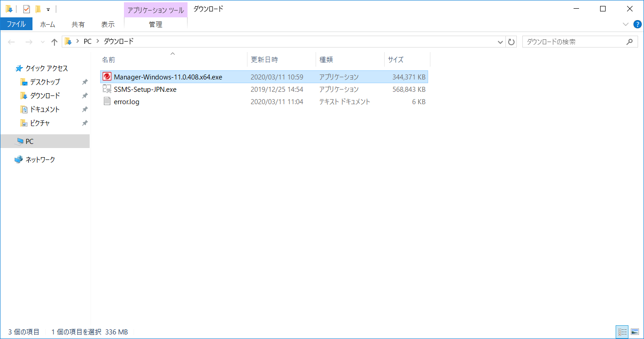Click the address bar folder icon

tap(68, 42)
